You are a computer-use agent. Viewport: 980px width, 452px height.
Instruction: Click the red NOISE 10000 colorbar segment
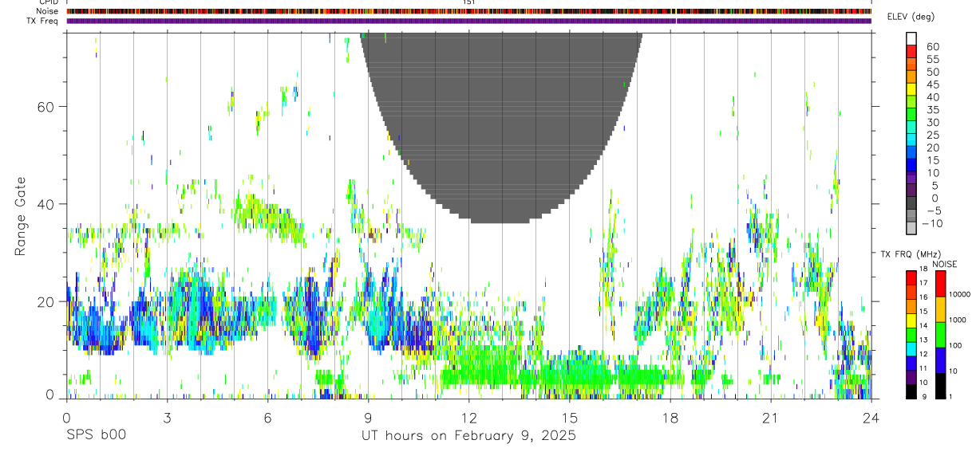coord(941,284)
